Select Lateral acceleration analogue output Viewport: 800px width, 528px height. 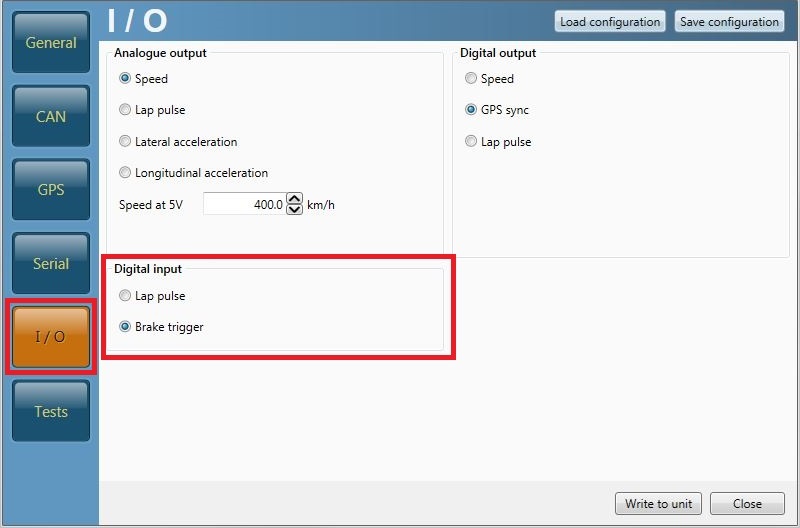125,142
